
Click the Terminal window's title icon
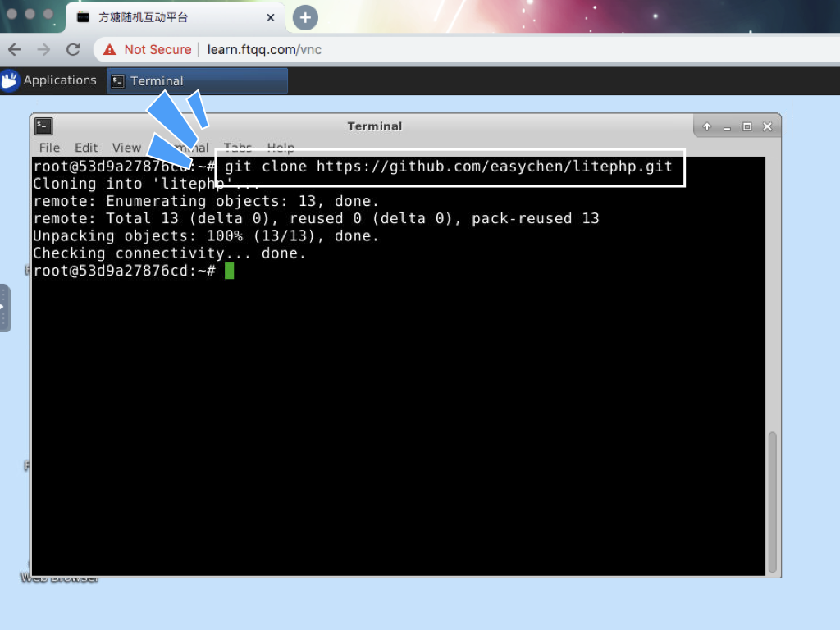click(x=44, y=126)
